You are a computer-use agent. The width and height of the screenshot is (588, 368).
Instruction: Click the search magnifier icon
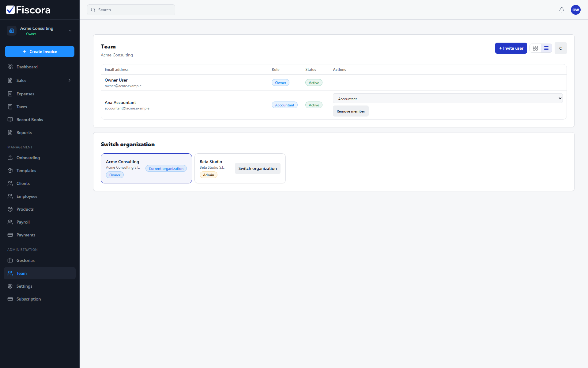coord(93,10)
